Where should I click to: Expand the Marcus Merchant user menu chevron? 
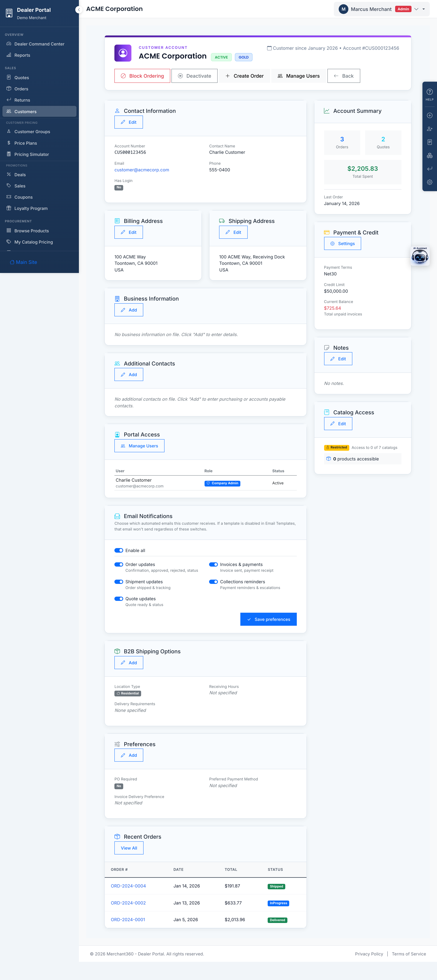click(x=416, y=9)
